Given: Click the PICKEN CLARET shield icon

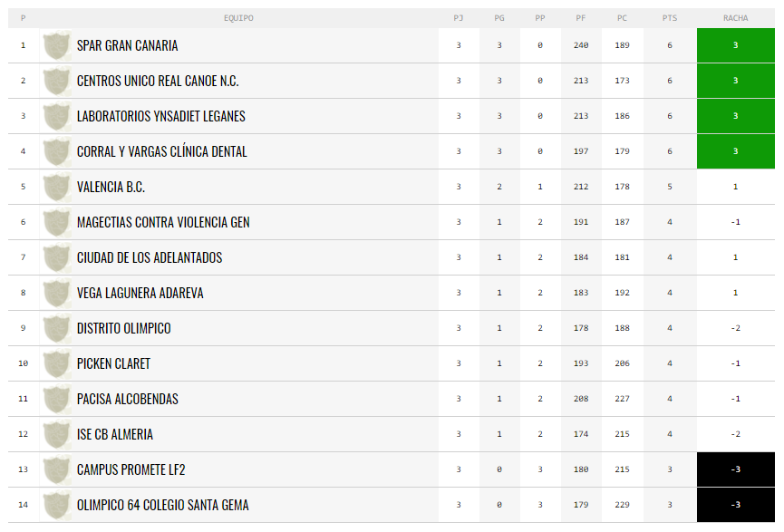Looking at the screenshot, I should click(x=56, y=363).
